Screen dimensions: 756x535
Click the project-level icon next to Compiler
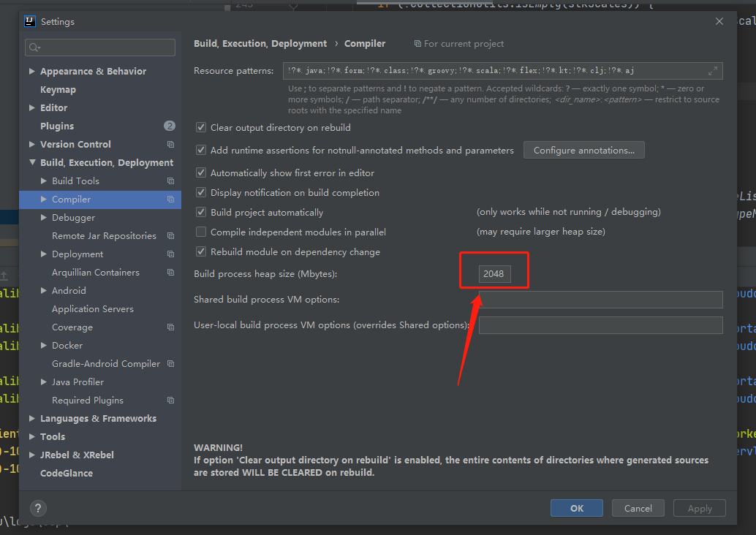(170, 199)
